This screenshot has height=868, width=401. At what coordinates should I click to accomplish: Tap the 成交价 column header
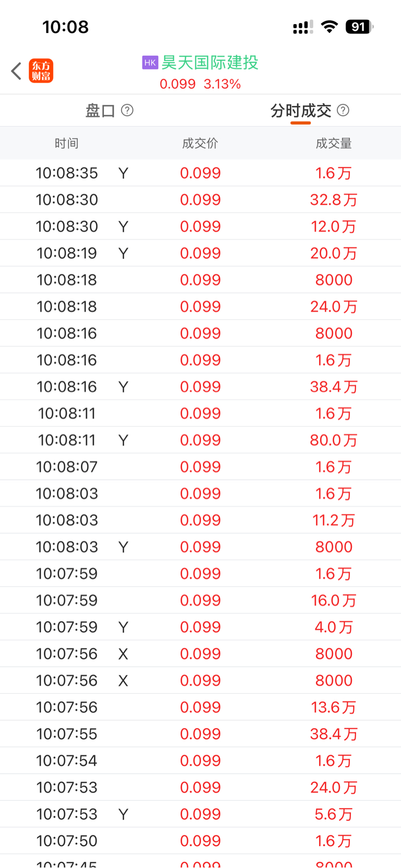click(x=200, y=143)
